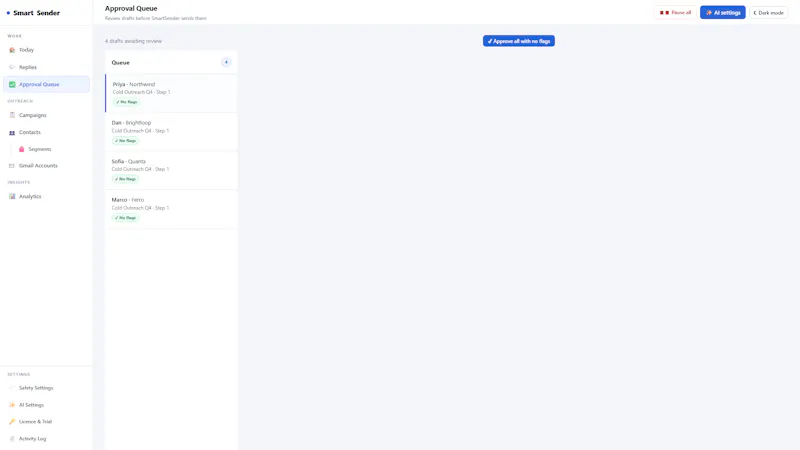The height and width of the screenshot is (450, 800).
Task: Click No flags badge on Dan draft
Action: pyautogui.click(x=125, y=141)
